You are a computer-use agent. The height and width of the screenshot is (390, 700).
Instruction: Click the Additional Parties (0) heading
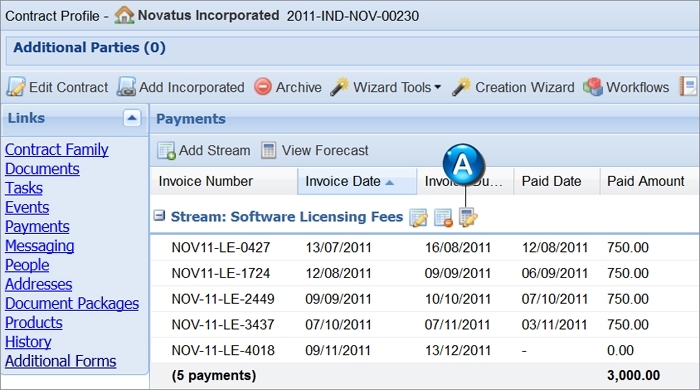click(89, 47)
